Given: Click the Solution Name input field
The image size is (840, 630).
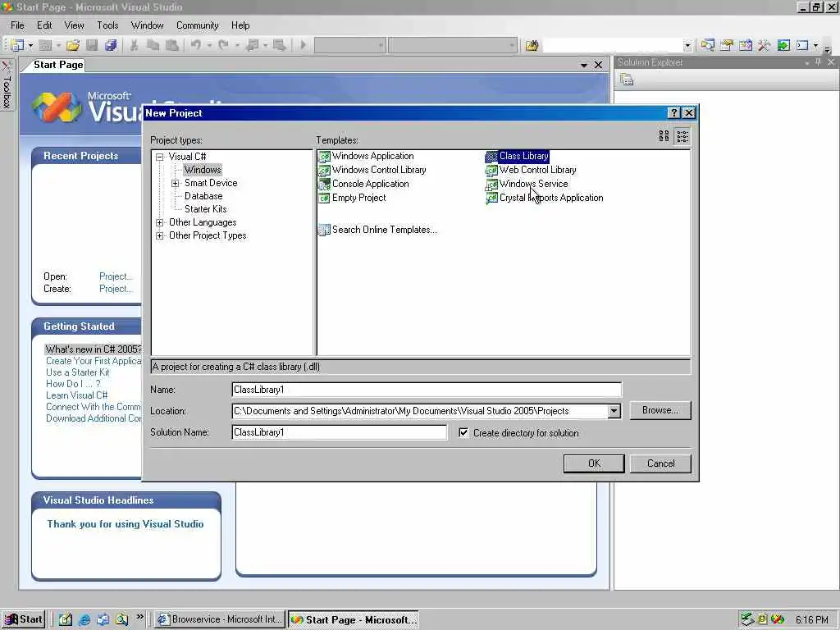Looking at the screenshot, I should (x=339, y=432).
